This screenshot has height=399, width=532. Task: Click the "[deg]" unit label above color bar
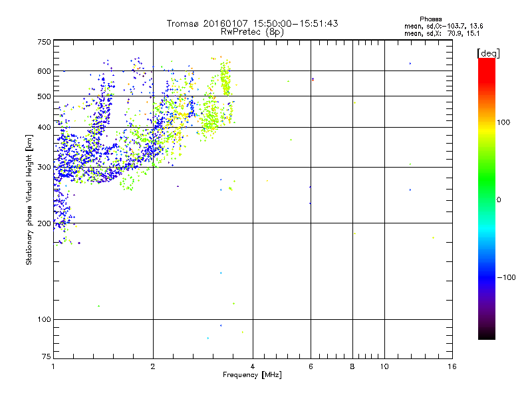coord(488,53)
